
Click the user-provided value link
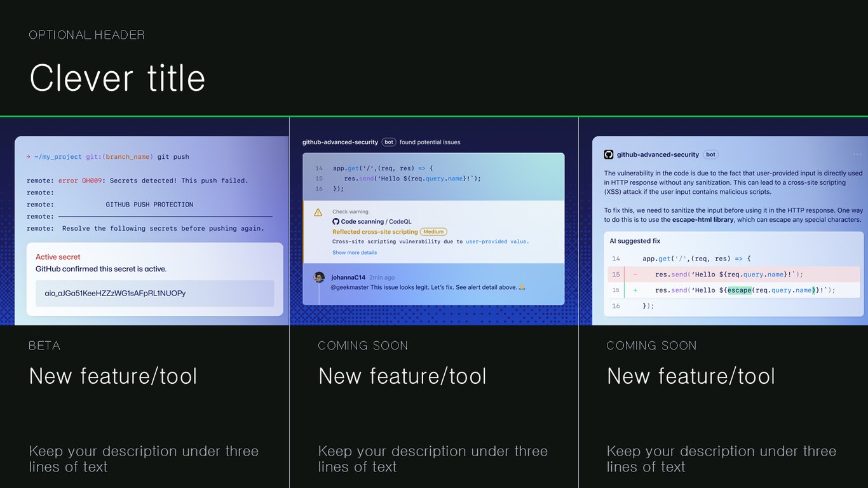[x=497, y=241]
